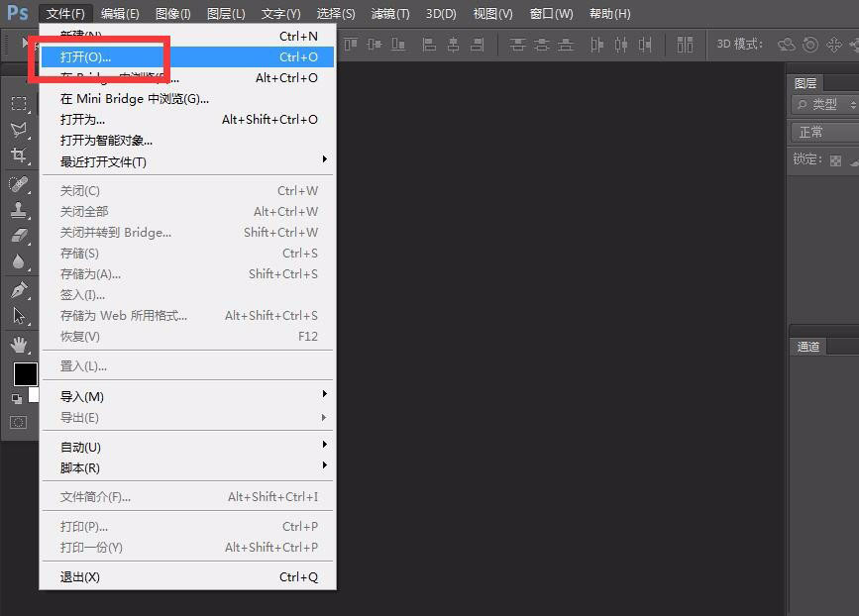Toggle Quick Mask mode at toolbar bottom
Viewport: 859px width, 616px height.
point(19,422)
